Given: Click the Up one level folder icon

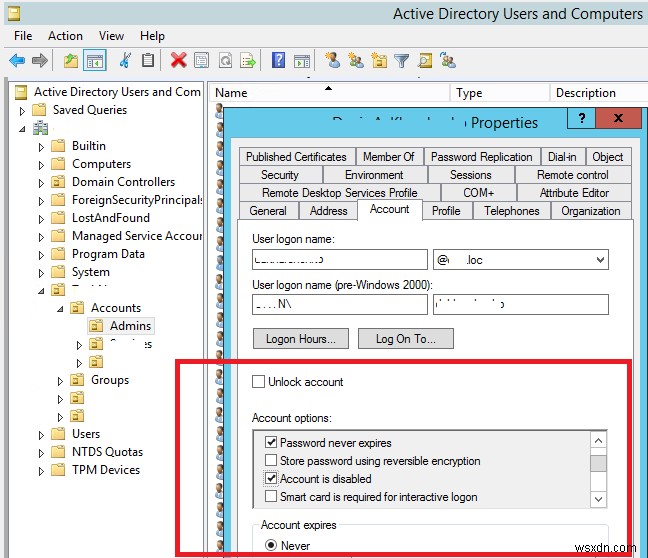Looking at the screenshot, I should click(71, 61).
